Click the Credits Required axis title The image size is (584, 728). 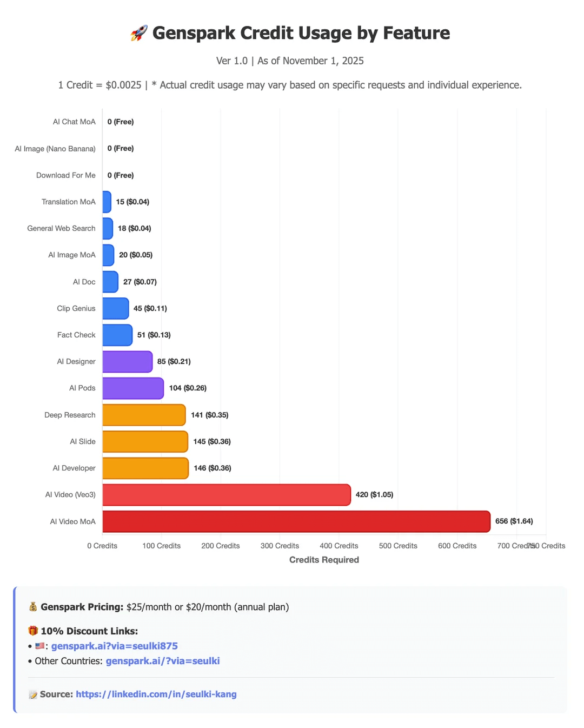[324, 560]
